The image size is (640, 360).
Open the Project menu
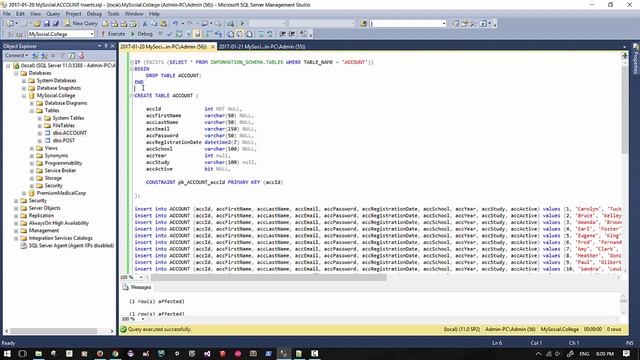[x=73, y=14]
